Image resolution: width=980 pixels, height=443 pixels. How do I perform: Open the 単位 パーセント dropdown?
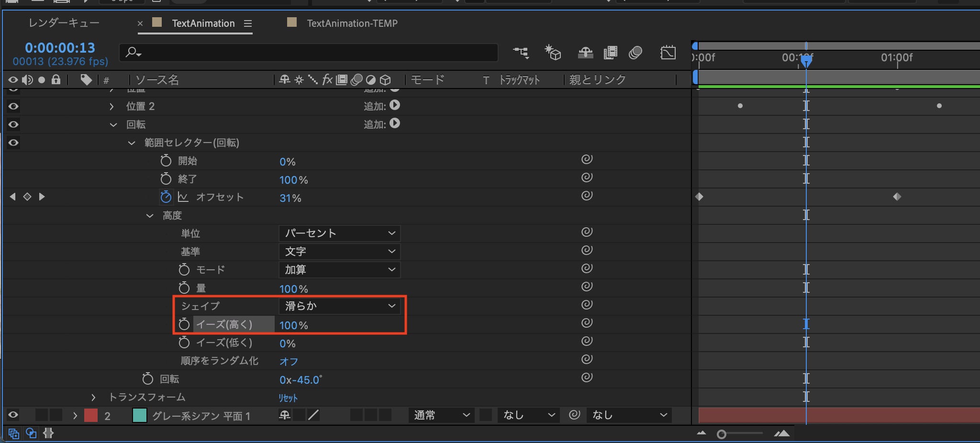[x=339, y=233]
